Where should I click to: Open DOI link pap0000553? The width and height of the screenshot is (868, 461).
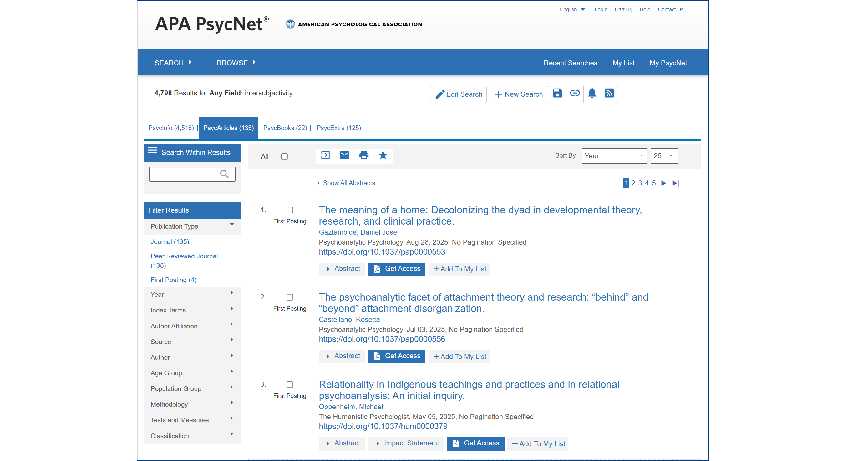tap(382, 252)
